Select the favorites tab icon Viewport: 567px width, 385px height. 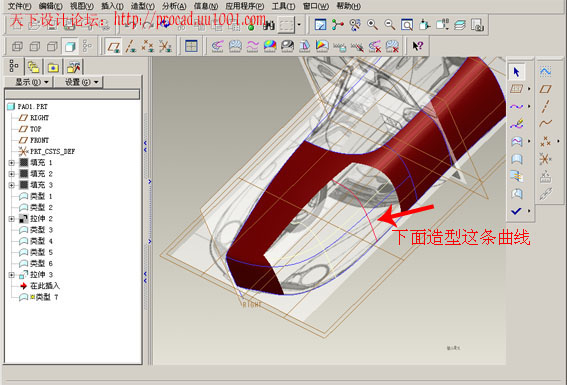coord(53,67)
